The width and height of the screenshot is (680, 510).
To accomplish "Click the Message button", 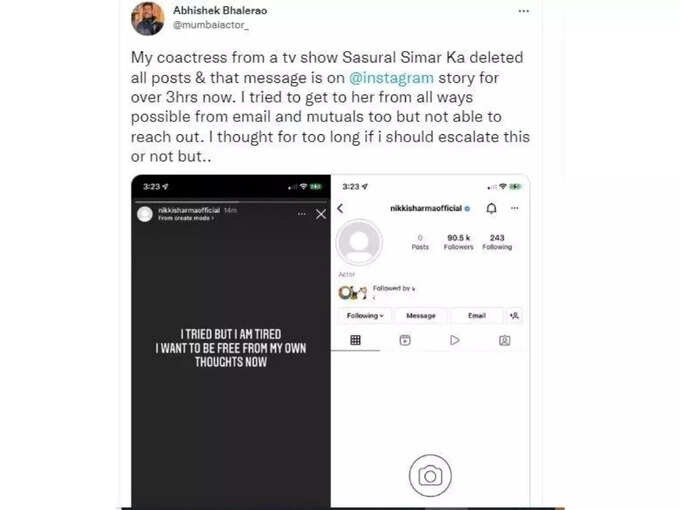I will coord(421,316).
